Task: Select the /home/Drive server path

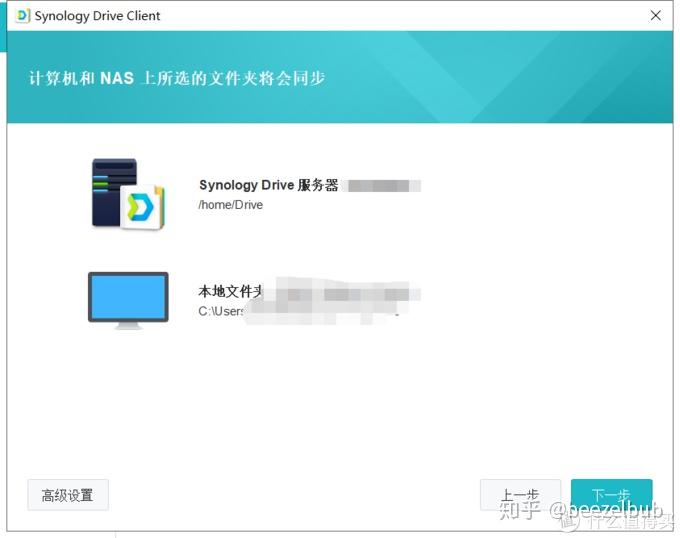Action: pos(231,205)
